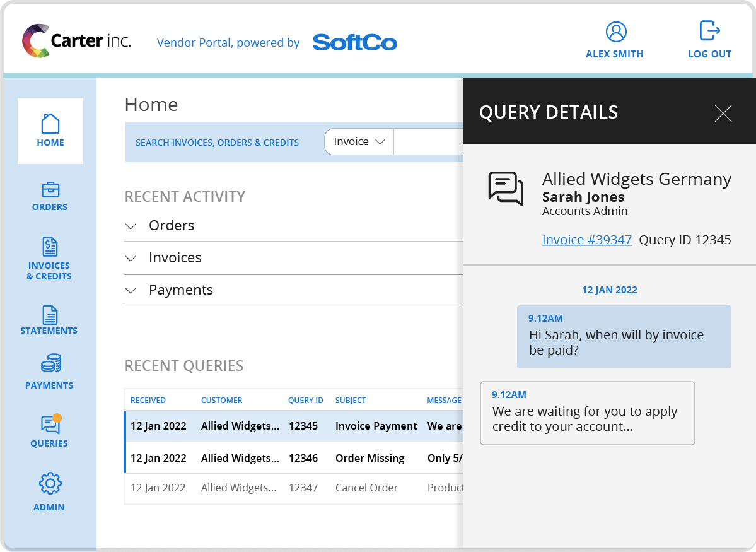Click the Log Out button
This screenshot has height=552, width=756.
click(709, 38)
